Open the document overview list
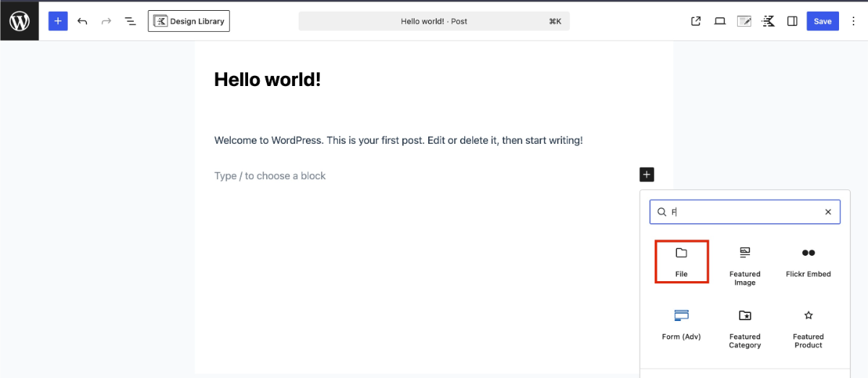The image size is (868, 378). [130, 21]
